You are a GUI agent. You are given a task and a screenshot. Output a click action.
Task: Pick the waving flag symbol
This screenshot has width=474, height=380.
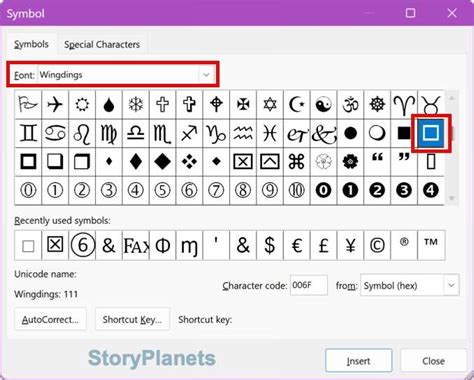point(28,104)
